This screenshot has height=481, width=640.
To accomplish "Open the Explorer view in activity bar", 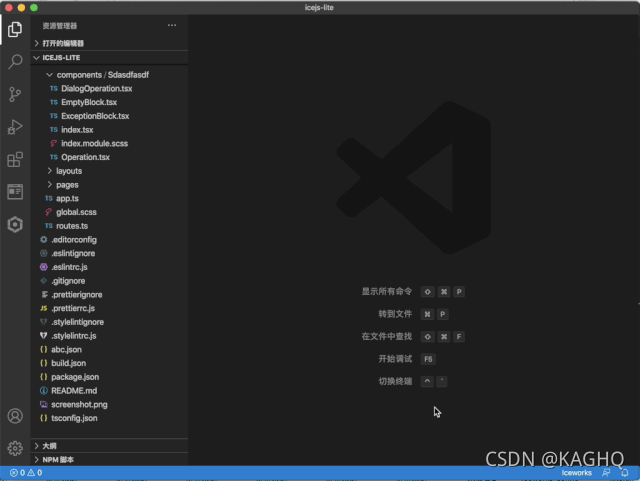I will (15, 29).
